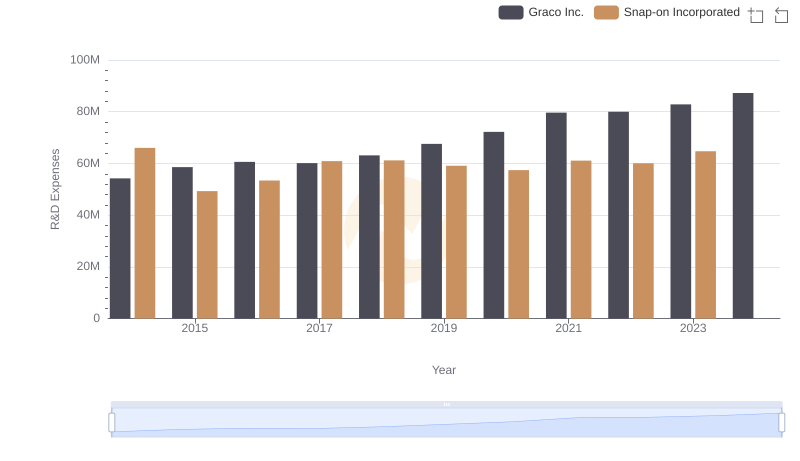The height and width of the screenshot is (461, 800).
Task: Click Graco Inc. bar for 2015
Action: pos(182,243)
